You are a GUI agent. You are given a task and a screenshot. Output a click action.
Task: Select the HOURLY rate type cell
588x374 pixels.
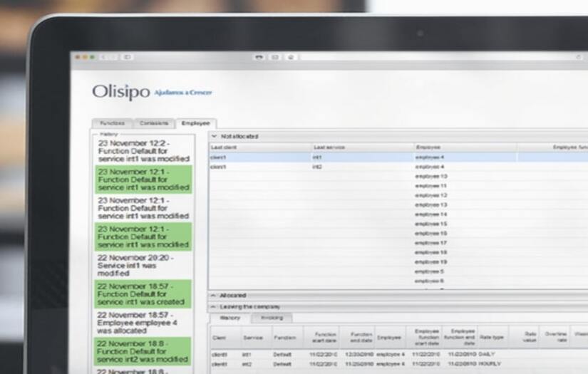pyautogui.click(x=490, y=363)
